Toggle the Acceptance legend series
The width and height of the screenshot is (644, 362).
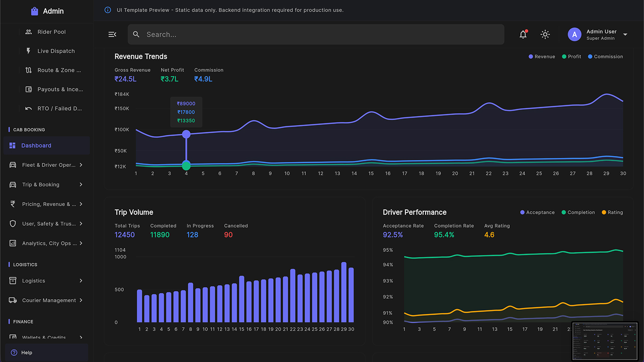click(537, 213)
